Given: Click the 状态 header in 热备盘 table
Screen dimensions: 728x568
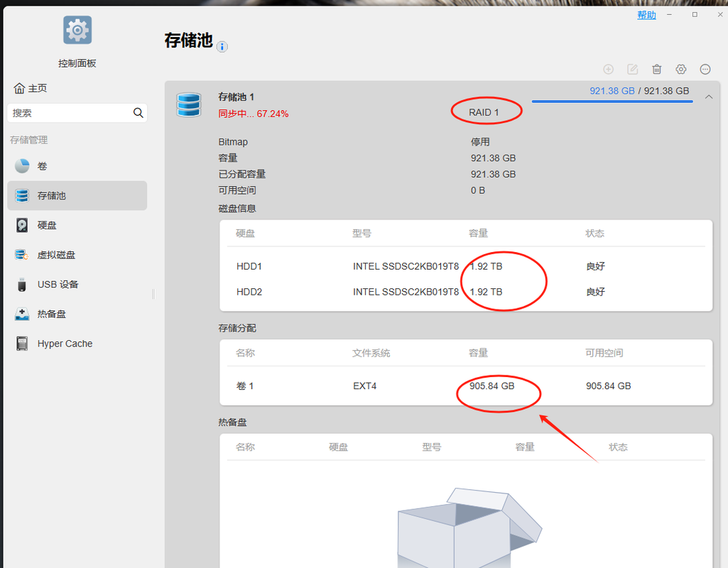Looking at the screenshot, I should click(618, 447).
